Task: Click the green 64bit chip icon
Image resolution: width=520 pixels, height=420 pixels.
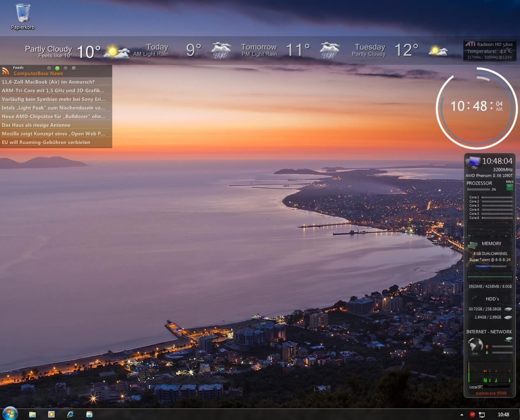Action: [x=509, y=187]
